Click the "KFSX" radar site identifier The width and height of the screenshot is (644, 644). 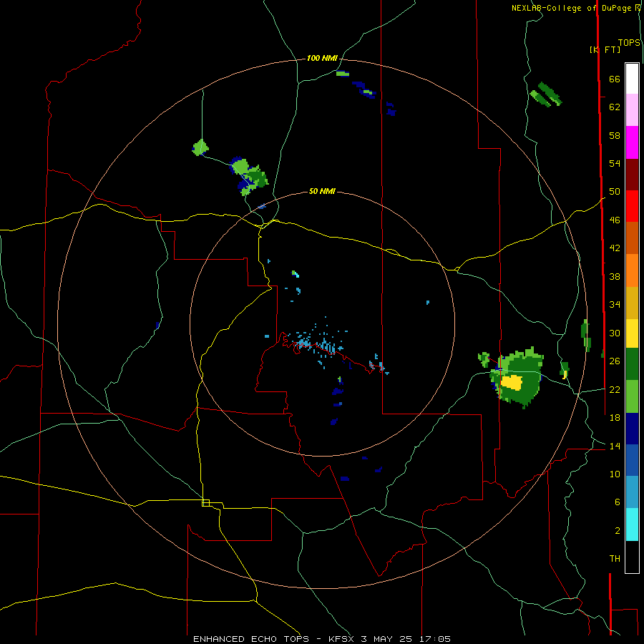(341, 639)
